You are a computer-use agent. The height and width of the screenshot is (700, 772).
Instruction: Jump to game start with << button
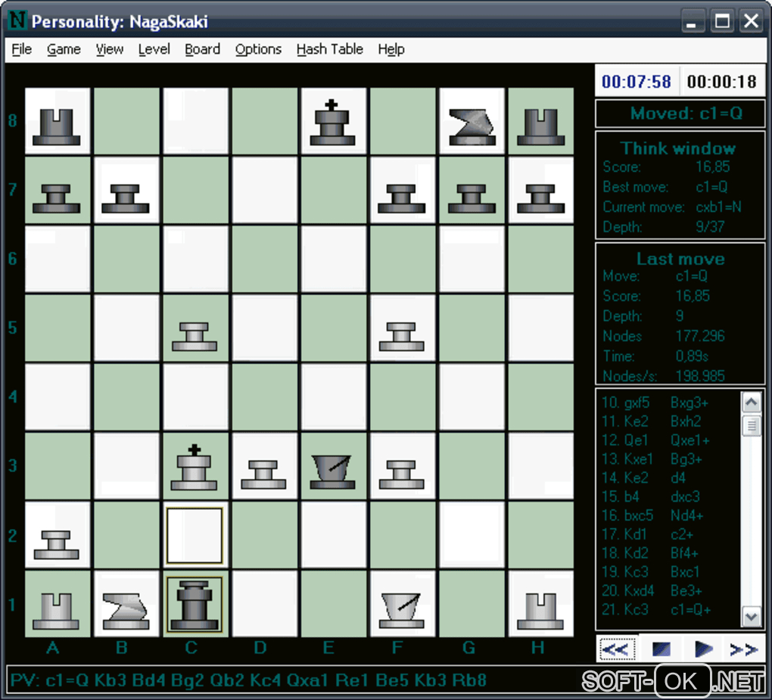coord(617,649)
